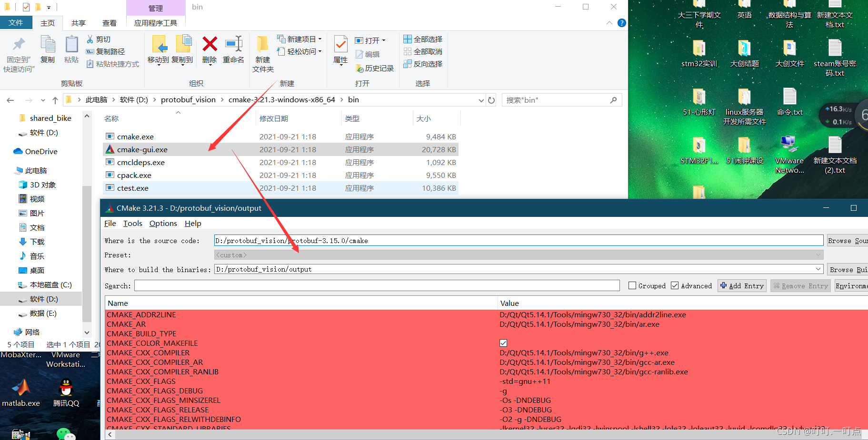Image resolution: width=868 pixels, height=440 pixels.
Task: Collapse the Explorer ribbon chevron
Action: 609,23
